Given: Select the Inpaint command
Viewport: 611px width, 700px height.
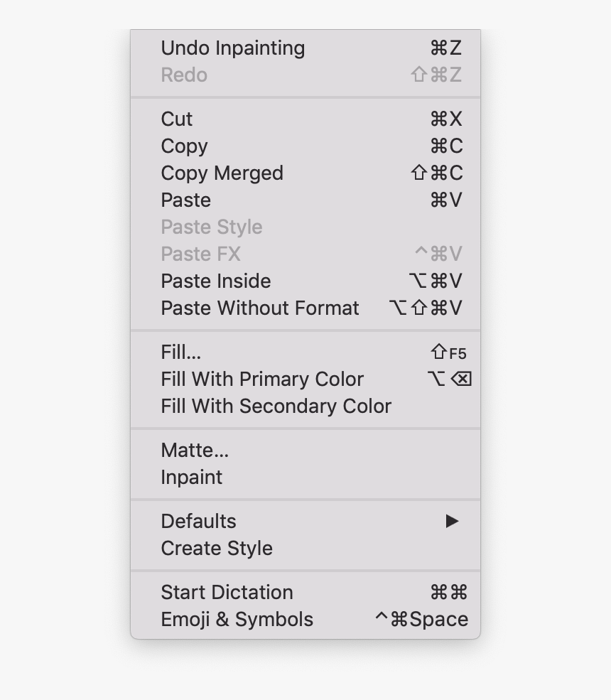Looking at the screenshot, I should point(191,477).
